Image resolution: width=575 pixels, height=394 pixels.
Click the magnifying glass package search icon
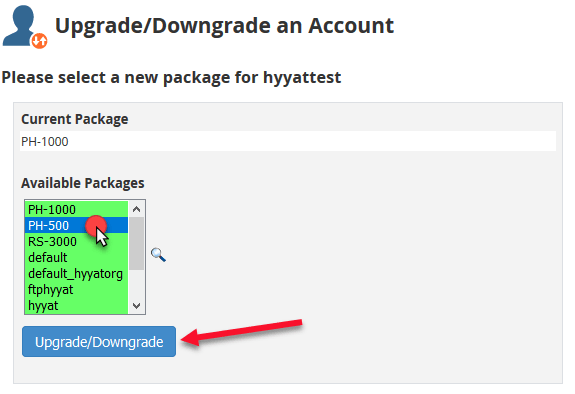coord(158,255)
